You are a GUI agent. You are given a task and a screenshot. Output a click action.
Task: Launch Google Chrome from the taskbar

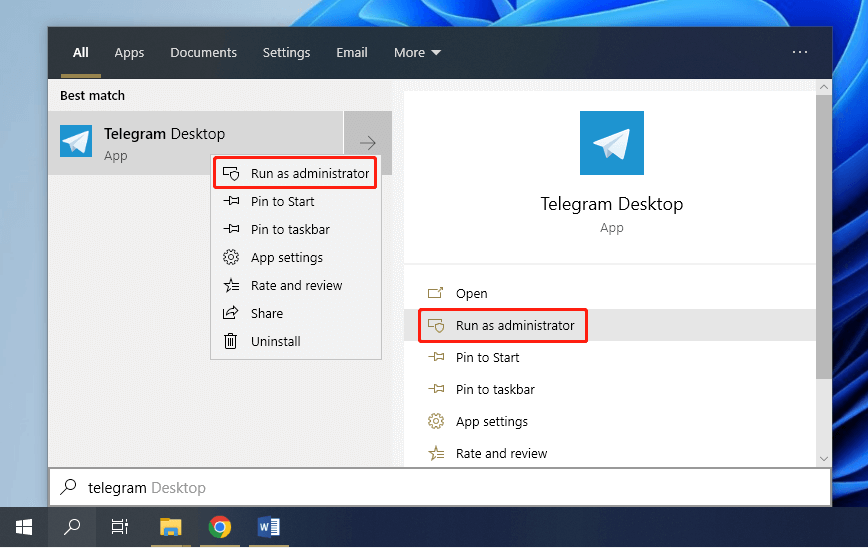[x=220, y=527]
